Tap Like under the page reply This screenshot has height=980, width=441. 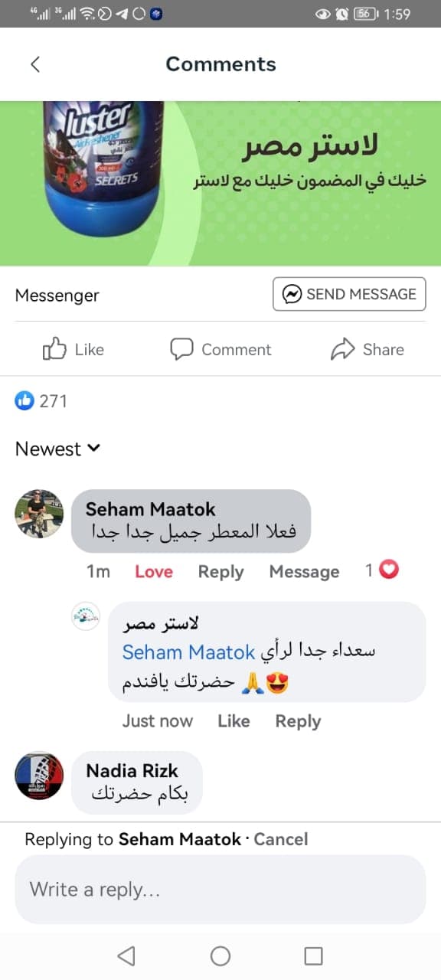(x=234, y=720)
